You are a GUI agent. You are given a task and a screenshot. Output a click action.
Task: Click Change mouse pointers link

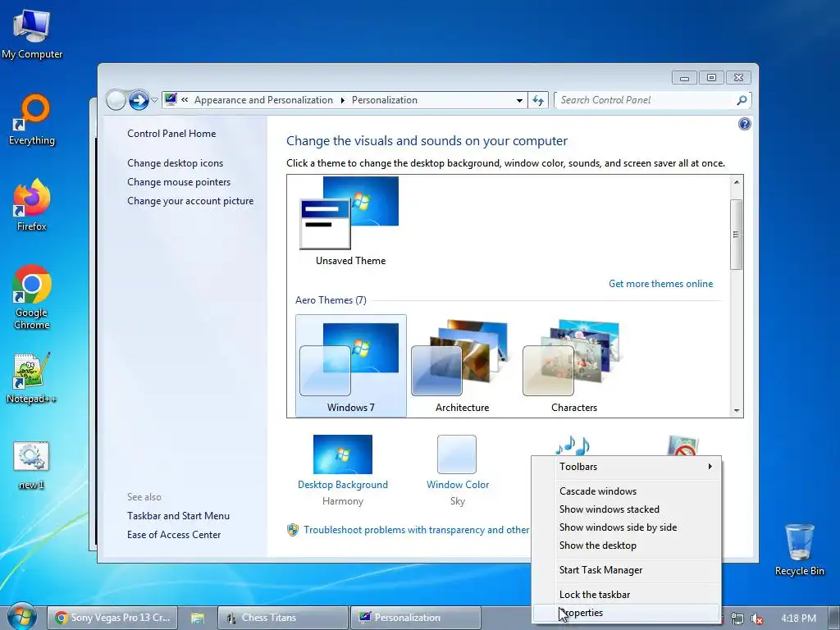tap(179, 182)
